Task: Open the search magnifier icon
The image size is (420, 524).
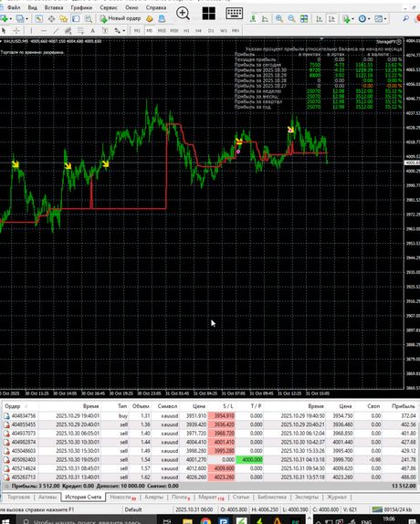Action: [x=405, y=18]
